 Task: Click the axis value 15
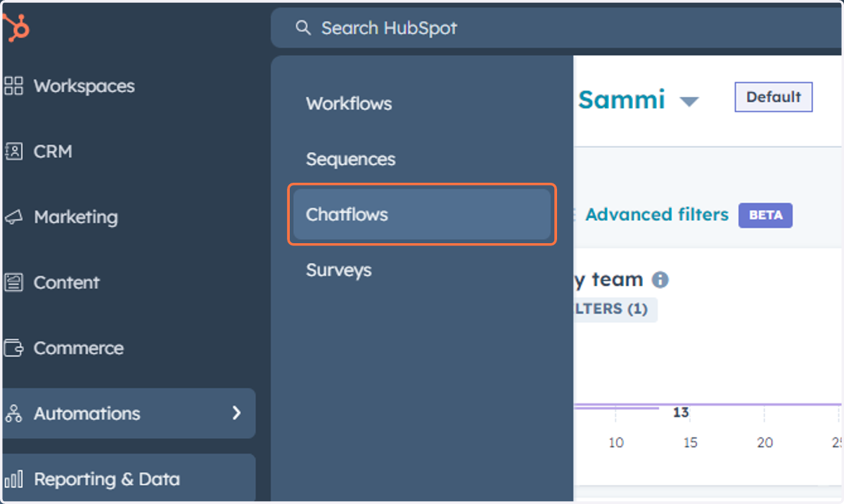point(691,443)
